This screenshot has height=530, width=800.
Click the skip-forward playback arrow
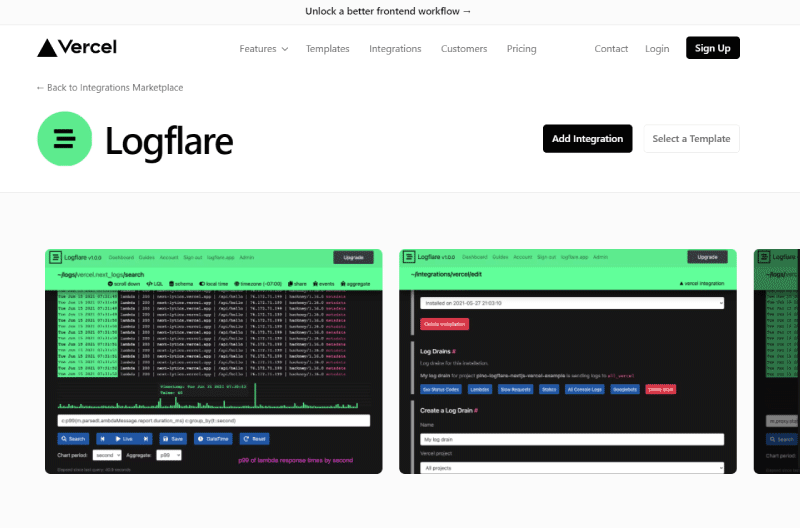pyautogui.click(x=145, y=439)
